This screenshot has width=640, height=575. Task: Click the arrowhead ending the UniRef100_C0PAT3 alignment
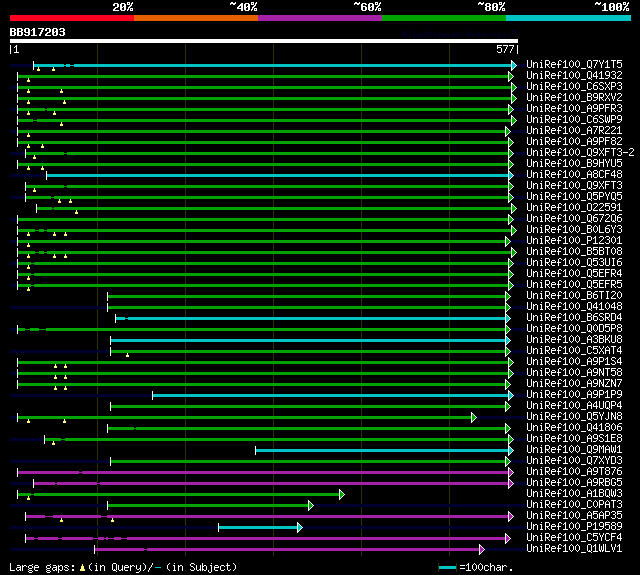(x=311, y=506)
